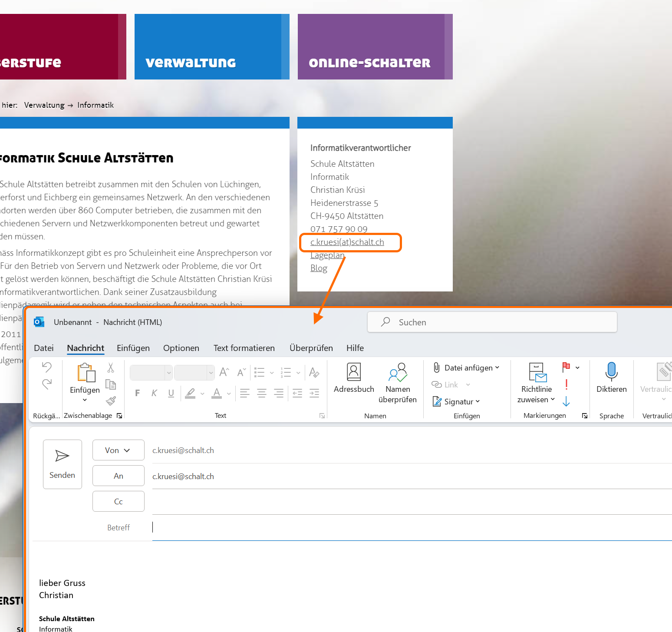
Task: Open the font color picker
Action: pyautogui.click(x=229, y=394)
